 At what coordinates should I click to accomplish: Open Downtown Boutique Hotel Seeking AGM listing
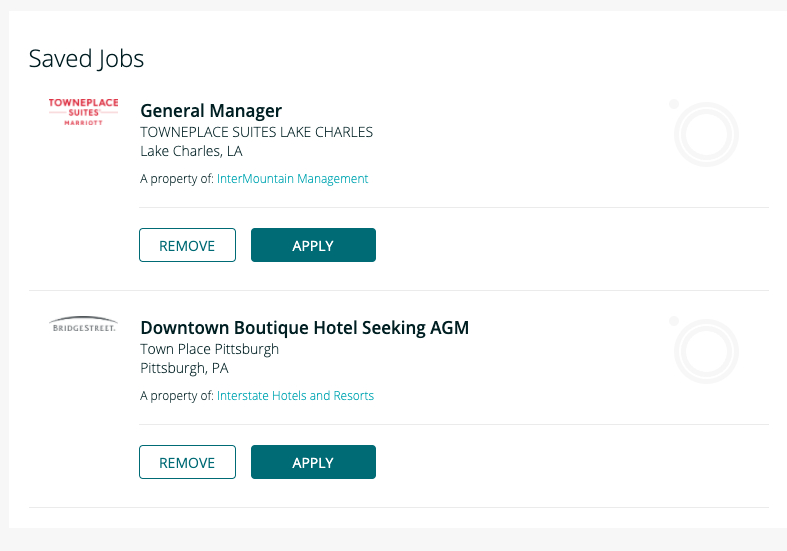coord(304,328)
